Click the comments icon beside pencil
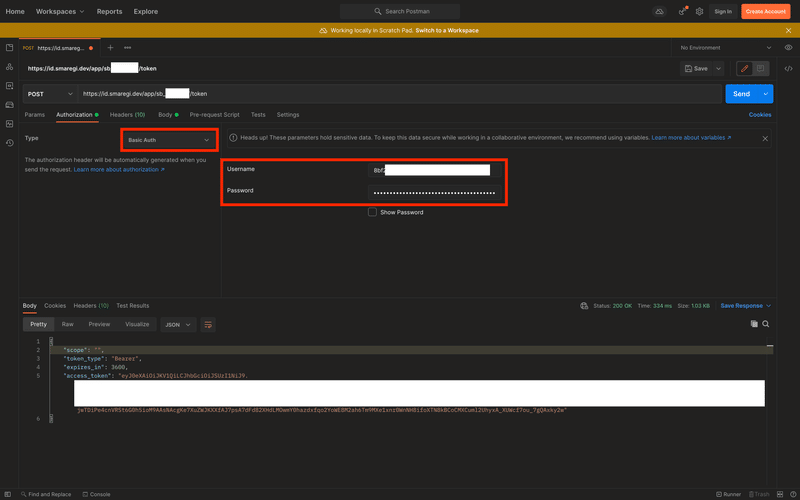 760,68
